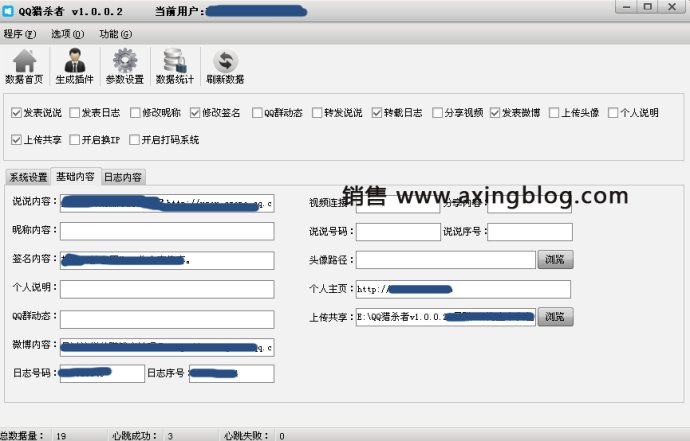Open the 程序(F) menu
Screen dimensions: 690x441
click(x=20, y=34)
